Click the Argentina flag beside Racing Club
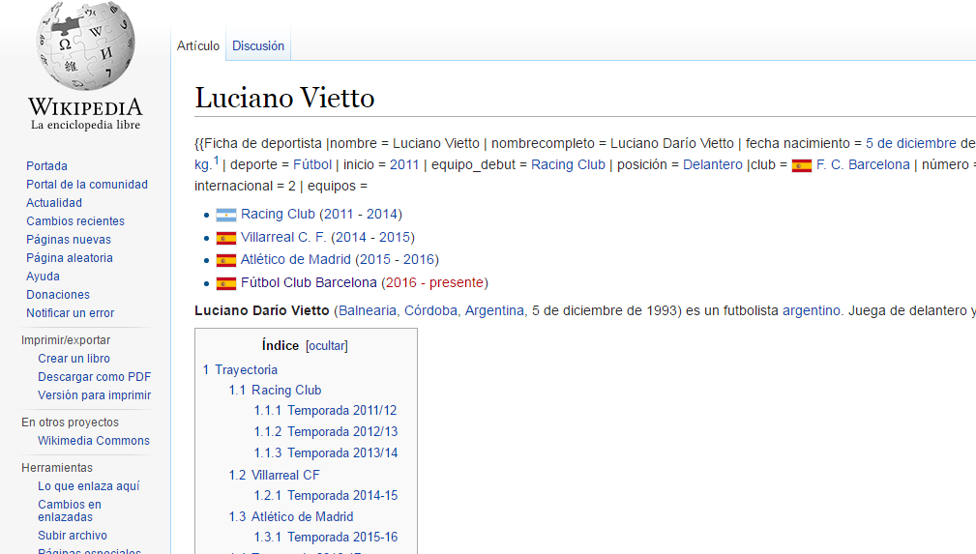976x554 pixels. pyautogui.click(x=226, y=215)
